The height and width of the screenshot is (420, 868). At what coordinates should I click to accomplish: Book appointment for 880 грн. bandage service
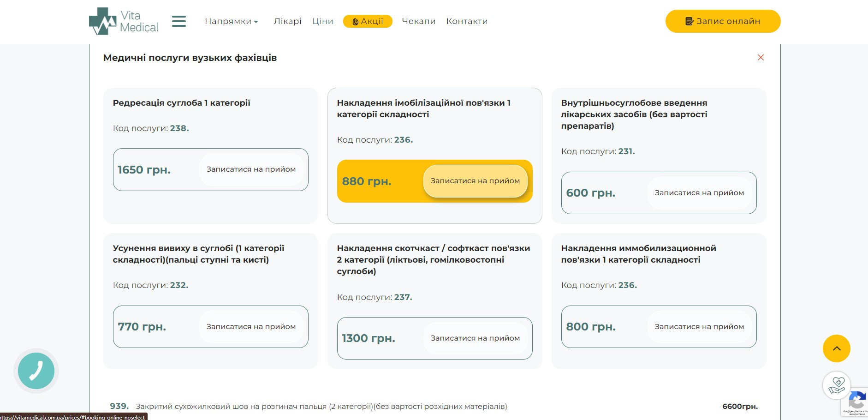click(475, 181)
